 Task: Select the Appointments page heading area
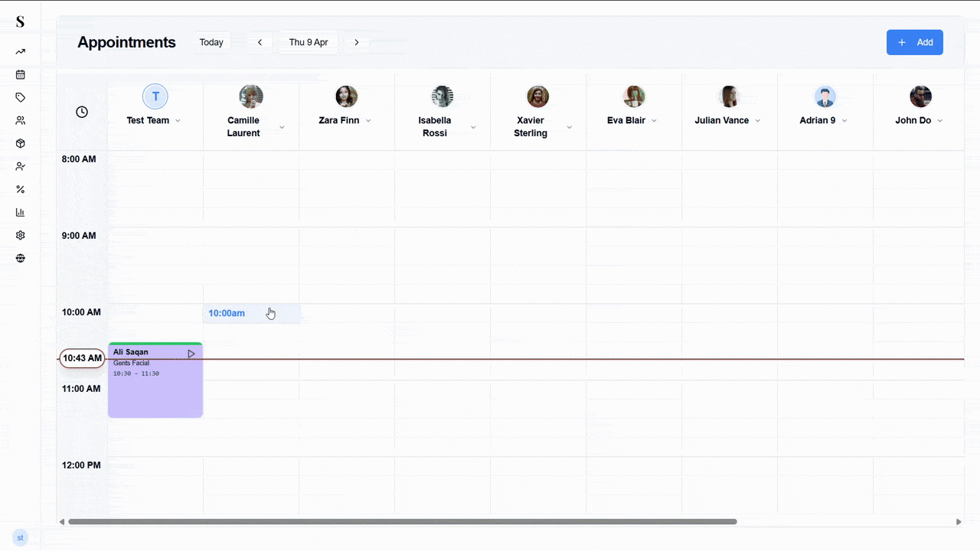pos(126,42)
